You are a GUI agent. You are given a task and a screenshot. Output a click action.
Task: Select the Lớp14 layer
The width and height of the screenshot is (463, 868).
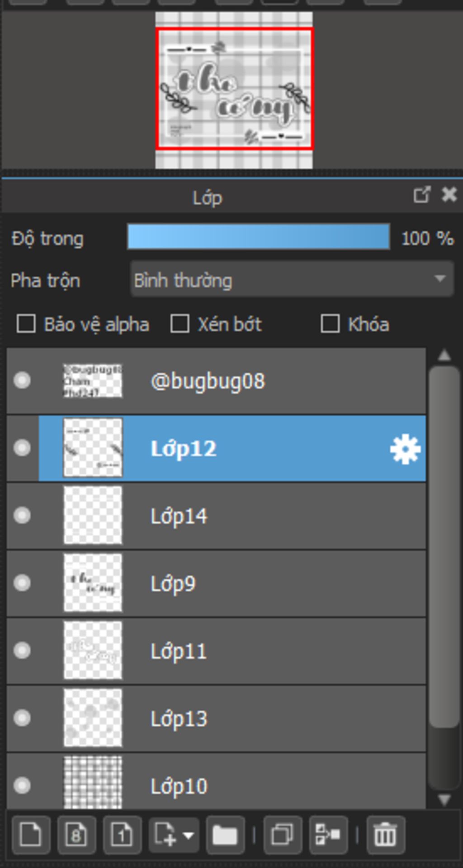click(x=216, y=516)
